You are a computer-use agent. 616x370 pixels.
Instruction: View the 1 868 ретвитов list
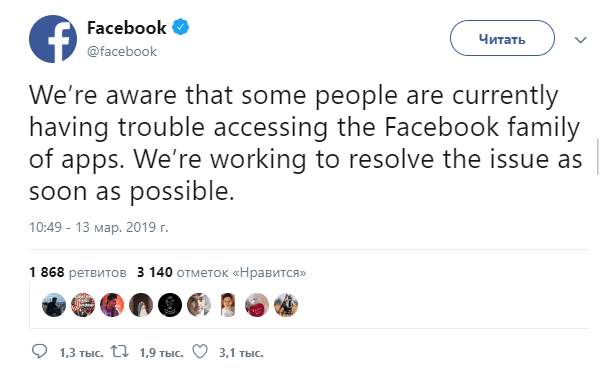[78, 272]
